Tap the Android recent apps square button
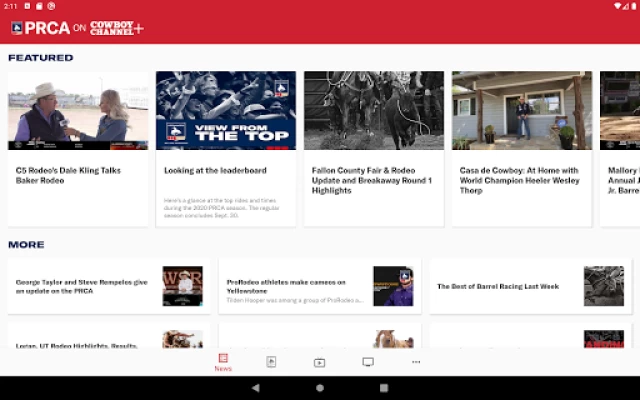640x400 pixels. (384, 388)
